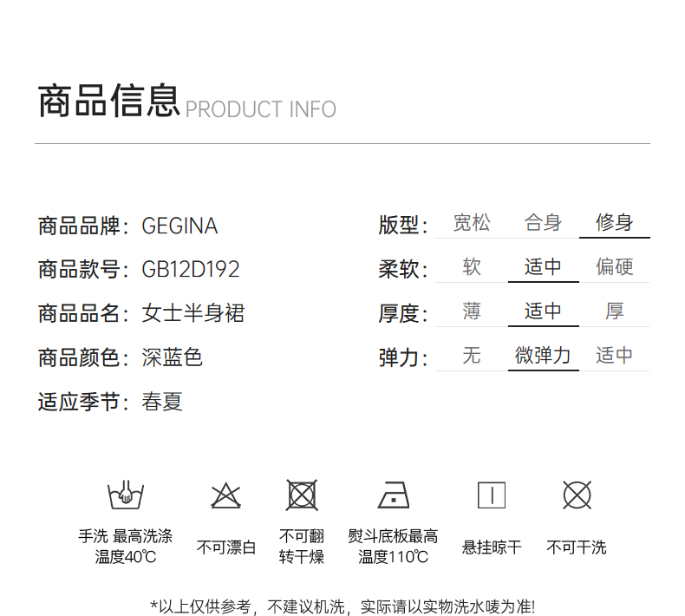Pick 厚 in the thickness row
Image resolution: width=685 pixels, height=616 pixels.
[614, 311]
